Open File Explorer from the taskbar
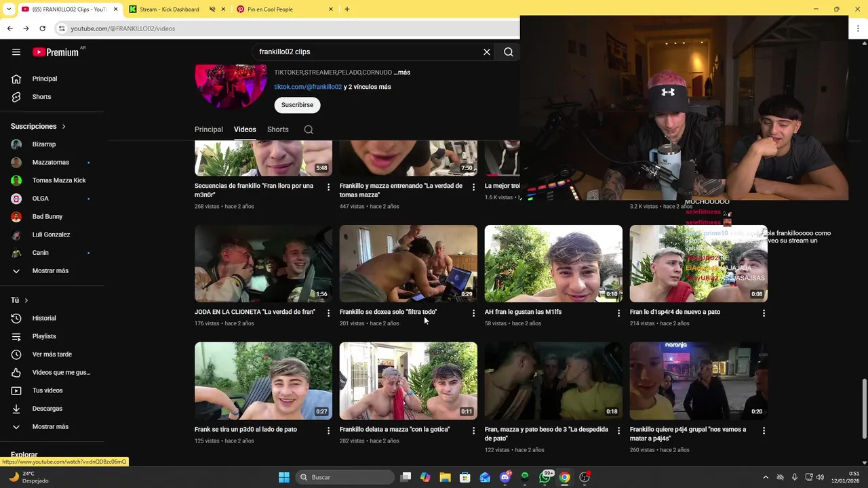Viewport: 868px width, 488px height. pyautogui.click(x=446, y=477)
